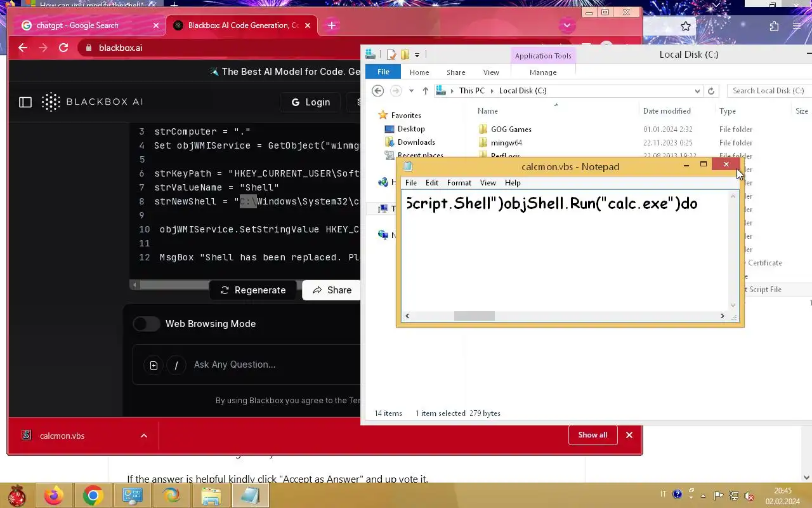This screenshot has width=812, height=508.
Task: Click the attach file plus icon
Action: [154, 365]
